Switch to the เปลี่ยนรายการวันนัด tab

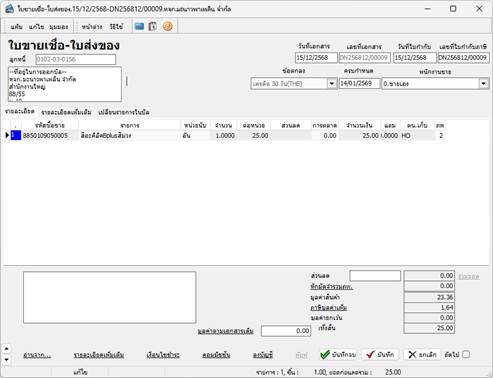124,112
